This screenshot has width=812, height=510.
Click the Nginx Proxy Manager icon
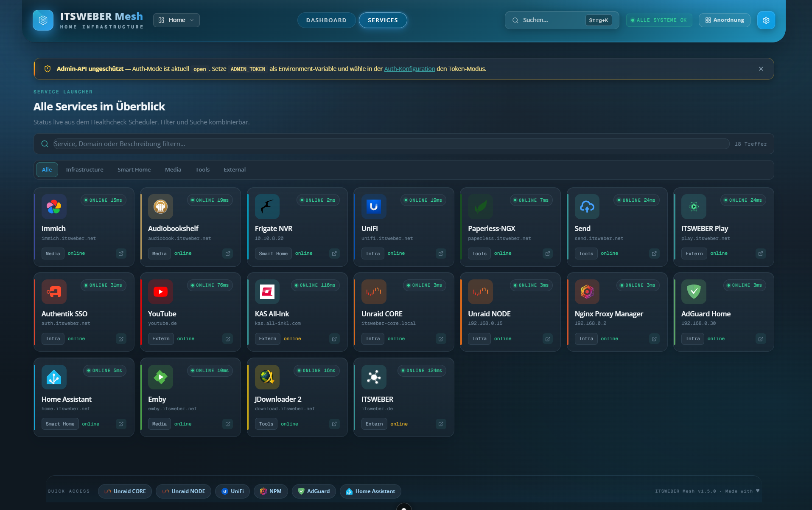[x=587, y=292]
